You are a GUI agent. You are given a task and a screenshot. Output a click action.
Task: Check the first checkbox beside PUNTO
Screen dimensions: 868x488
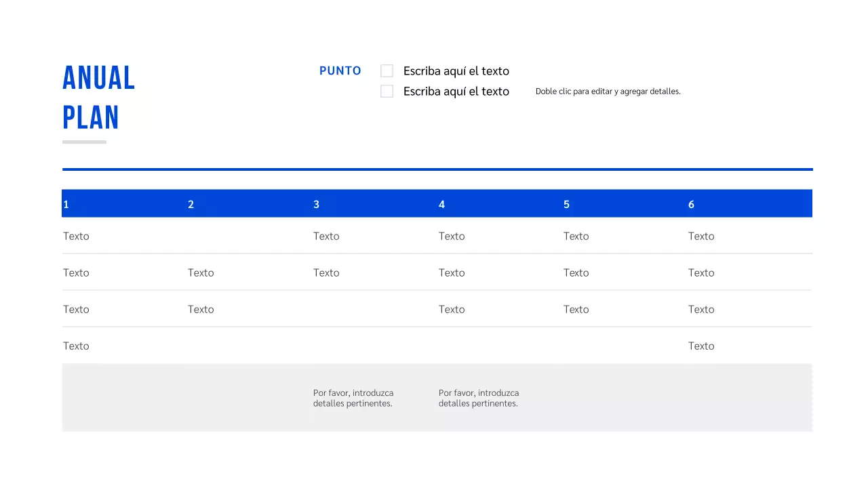click(387, 71)
